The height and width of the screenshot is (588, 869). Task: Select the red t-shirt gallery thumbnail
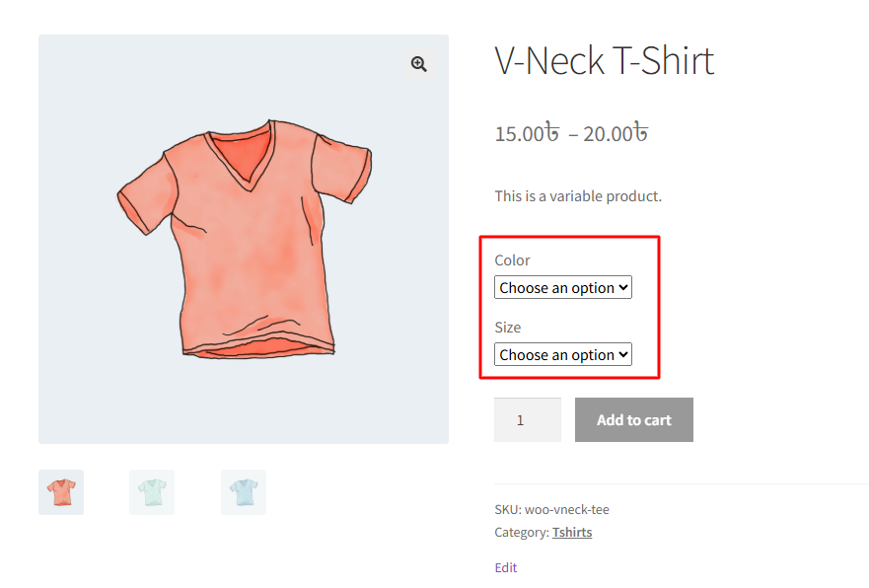tap(61, 491)
